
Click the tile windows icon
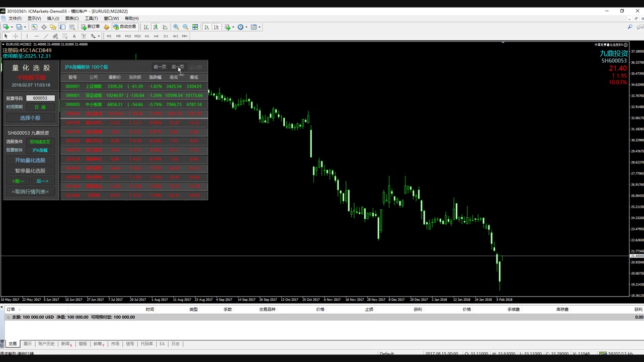pos(195,27)
